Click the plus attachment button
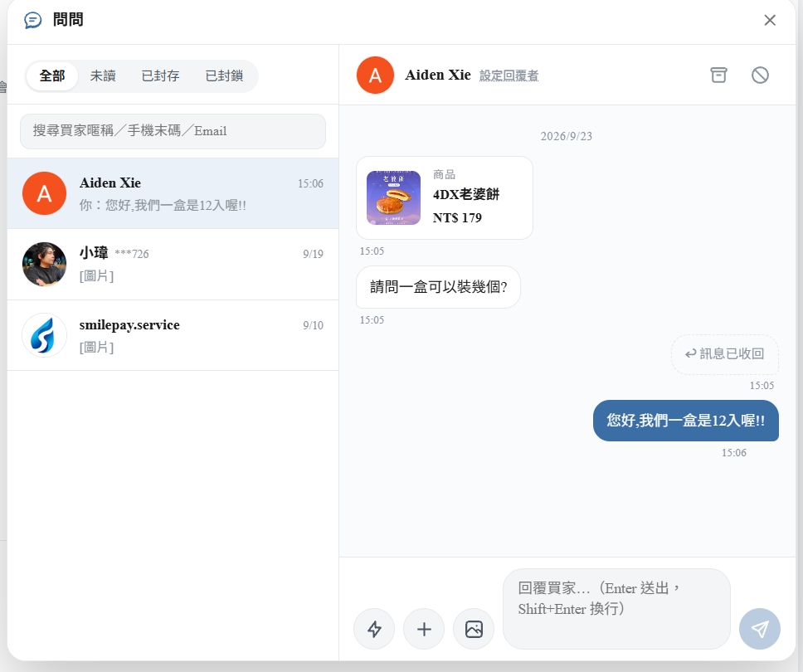Viewport: 803px width, 672px height. tap(424, 629)
